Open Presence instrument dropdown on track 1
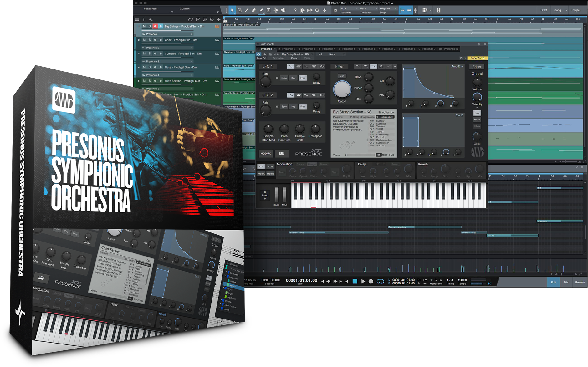Viewport: 588px width, 367px height. [x=167, y=34]
